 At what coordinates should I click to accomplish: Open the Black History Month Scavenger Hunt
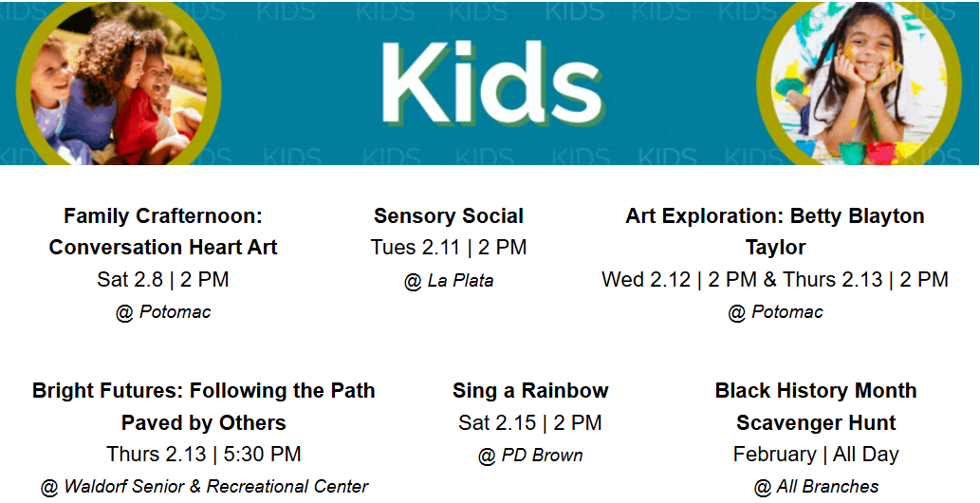tap(816, 406)
